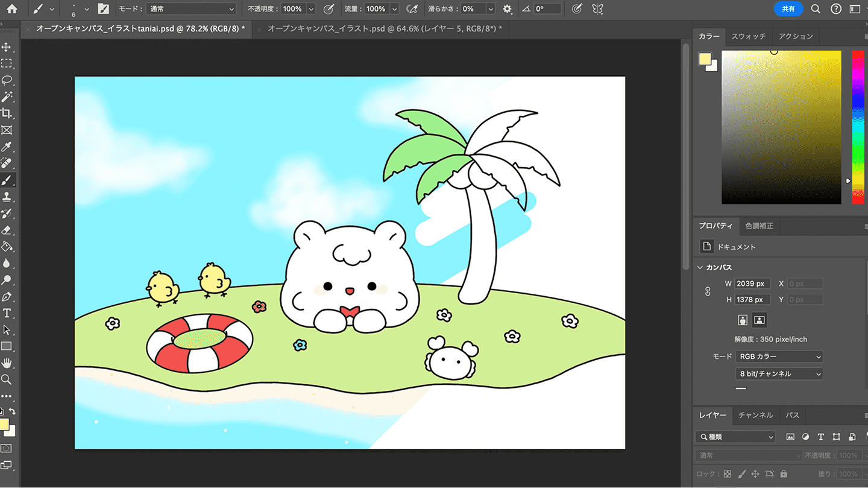The image size is (868, 488).
Task: Switch to the スウォッチ tab
Action: [x=749, y=36]
